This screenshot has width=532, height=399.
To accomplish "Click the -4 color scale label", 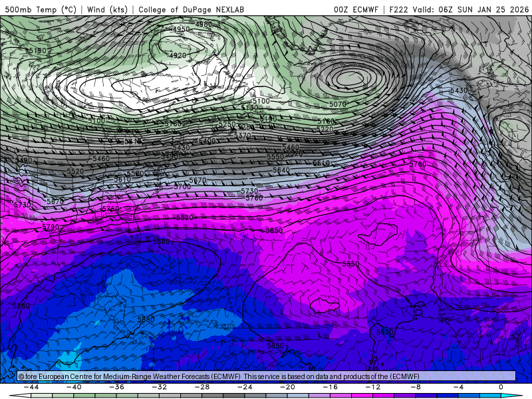I will [459, 387].
